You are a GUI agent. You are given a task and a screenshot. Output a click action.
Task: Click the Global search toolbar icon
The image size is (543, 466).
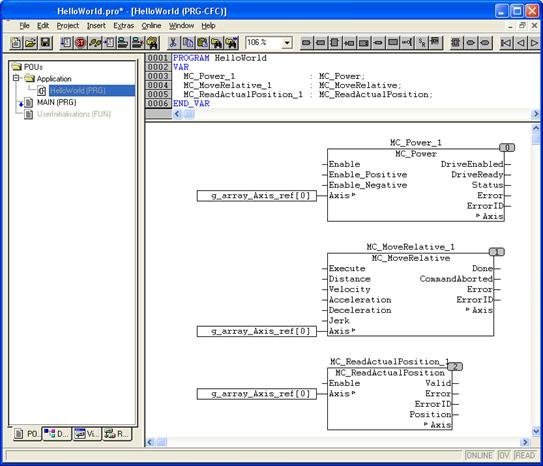[152, 43]
